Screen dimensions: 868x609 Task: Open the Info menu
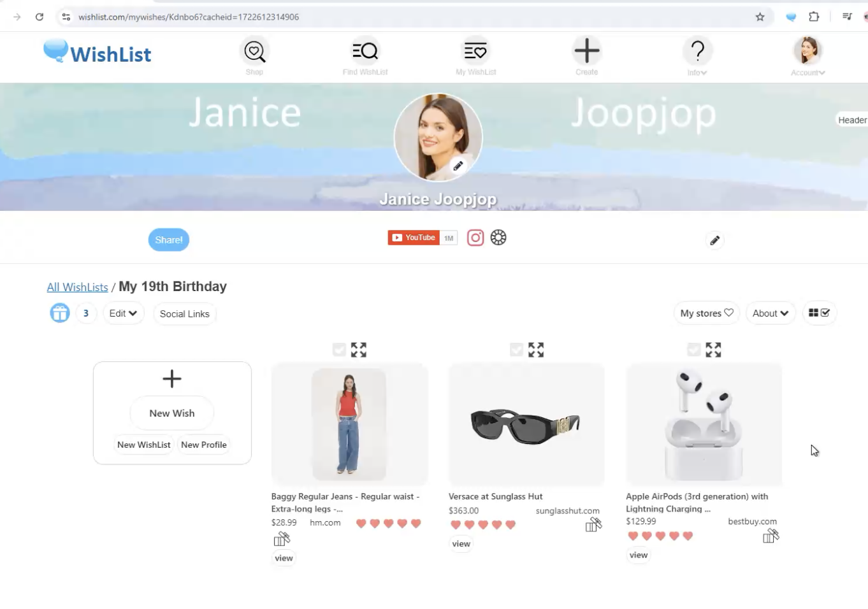(x=697, y=56)
